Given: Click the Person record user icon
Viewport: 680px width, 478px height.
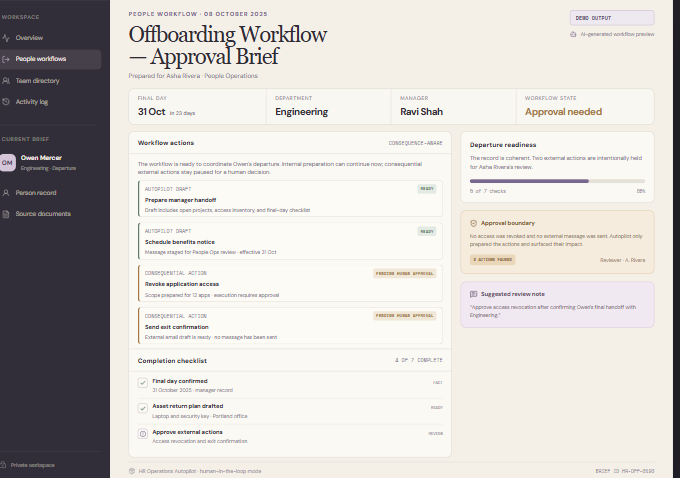Looking at the screenshot, I should point(6,193).
